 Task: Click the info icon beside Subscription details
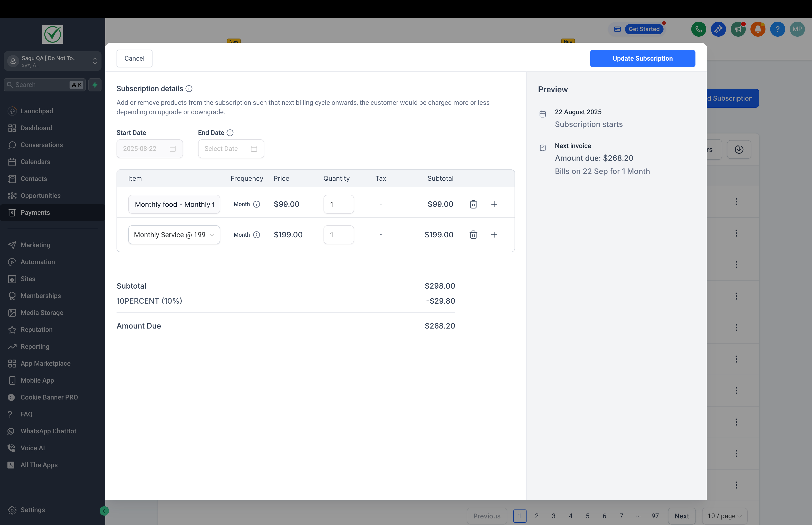tap(189, 89)
